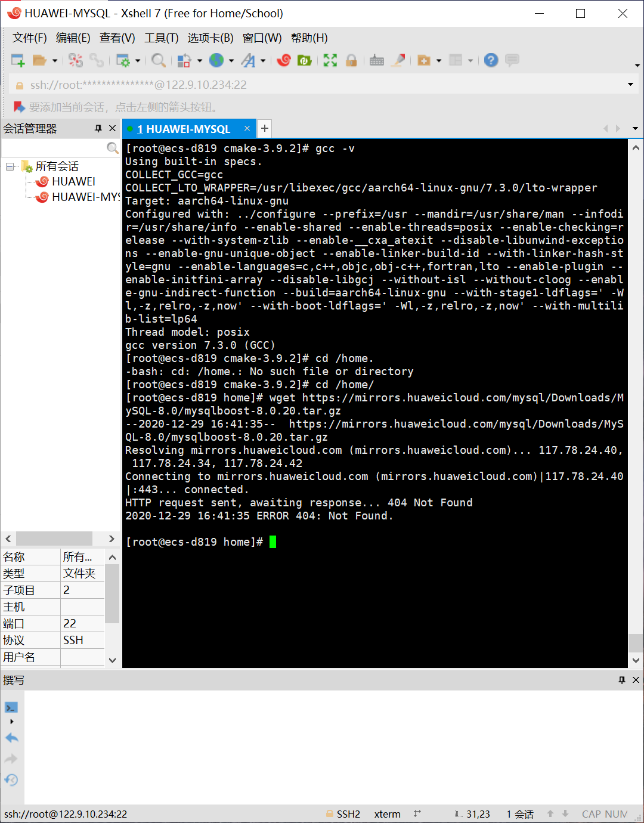
Task: Click the greyed Reconnect chain icon
Action: click(97, 60)
